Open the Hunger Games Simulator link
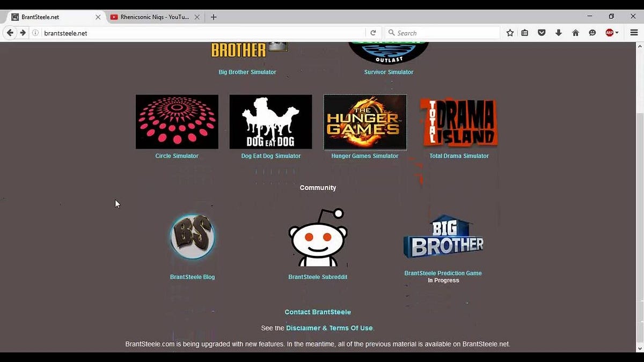The height and width of the screenshot is (362, 644). pyautogui.click(x=365, y=156)
